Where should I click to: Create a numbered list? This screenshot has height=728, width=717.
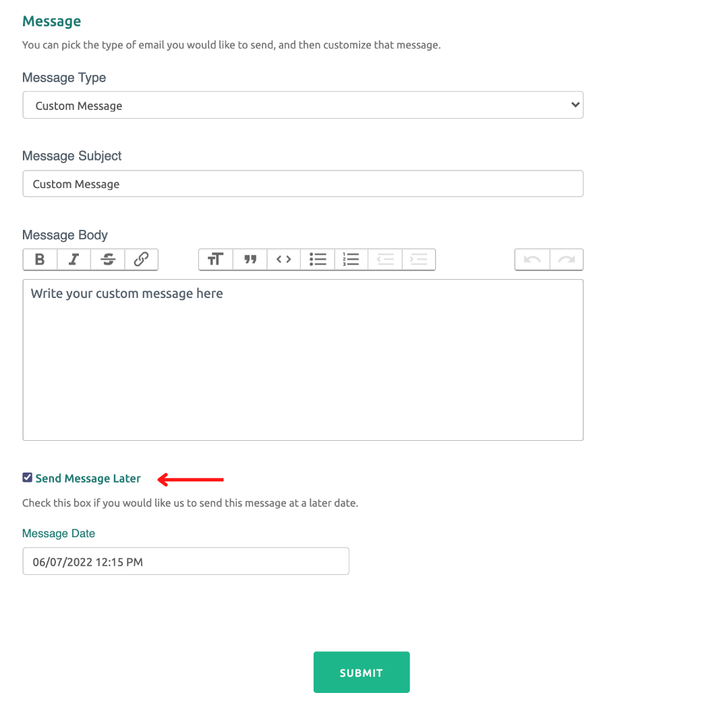tap(351, 259)
